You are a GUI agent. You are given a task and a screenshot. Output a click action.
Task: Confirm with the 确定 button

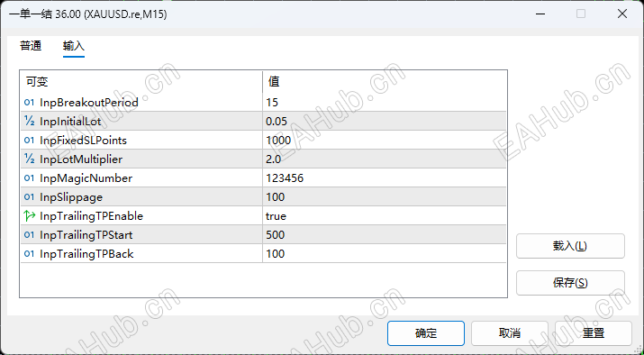coord(426,333)
